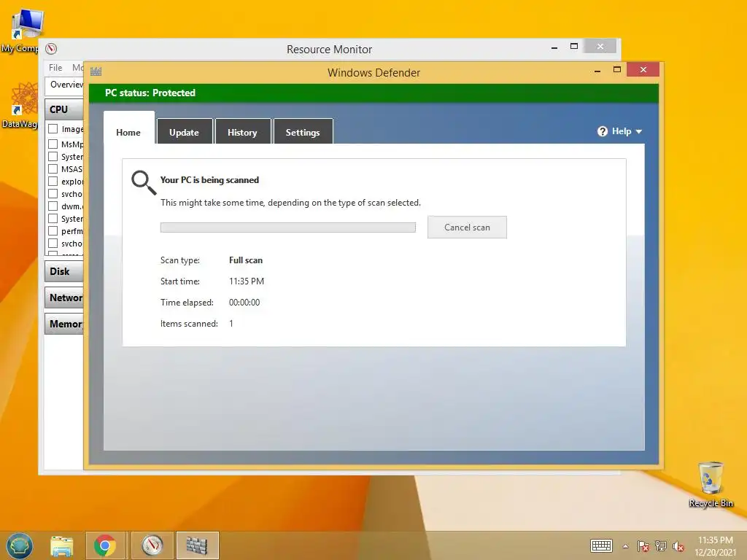This screenshot has width=747, height=560.
Task: Check the Image select-all checkbox
Action: tap(53, 128)
